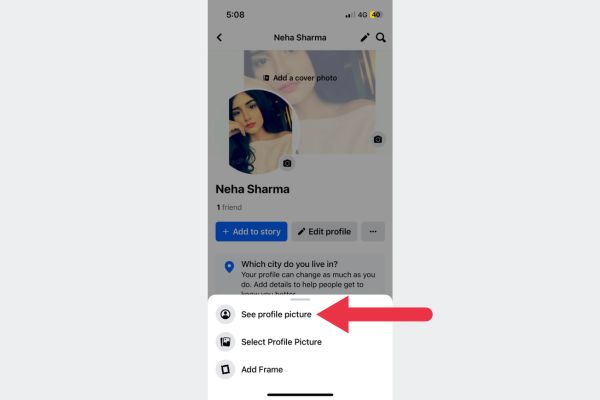Viewport: 600px width, 400px height.
Task: Tap the 1 friend link
Action: (x=229, y=207)
